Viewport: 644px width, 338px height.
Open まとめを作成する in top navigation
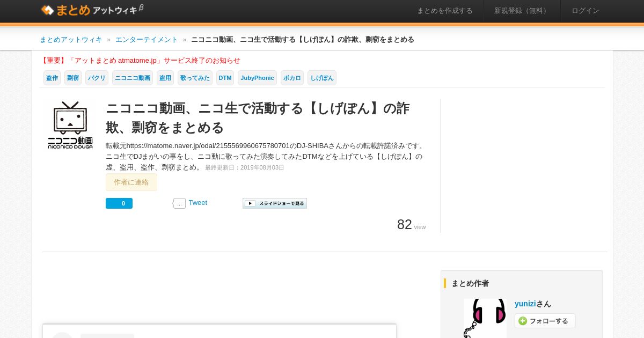point(445,11)
